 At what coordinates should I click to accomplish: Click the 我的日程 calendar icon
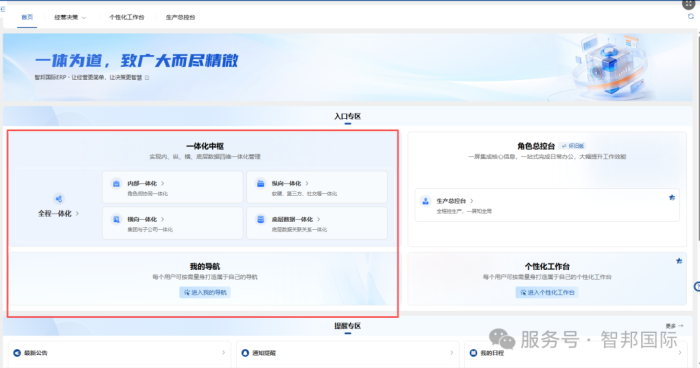(x=473, y=353)
